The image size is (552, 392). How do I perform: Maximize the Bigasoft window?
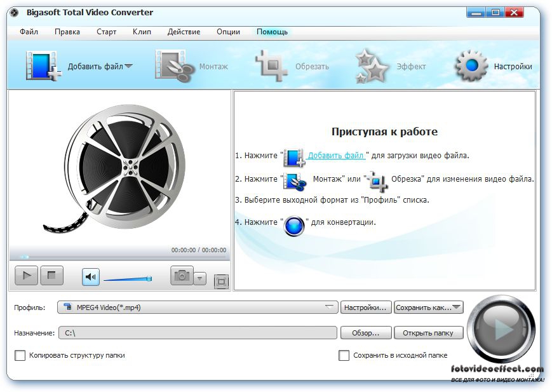pyautogui.click(x=495, y=13)
